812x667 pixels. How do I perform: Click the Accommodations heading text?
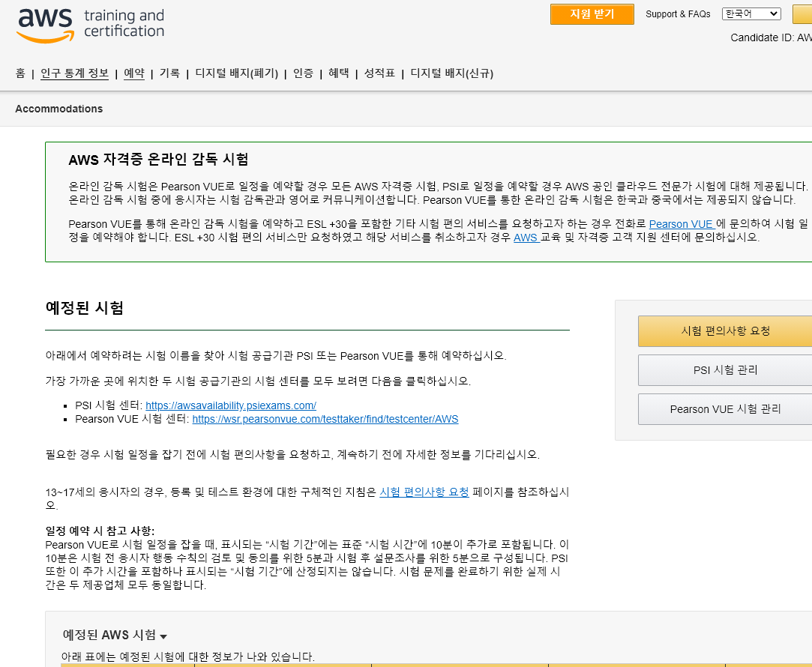point(59,109)
